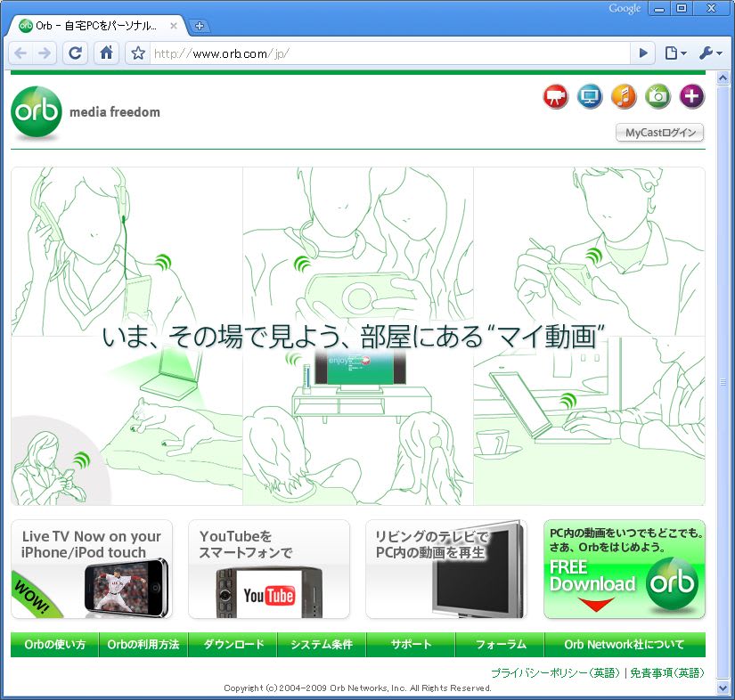This screenshot has width=735, height=700.
Task: Bookmark this page with star icon
Action: pos(138,53)
